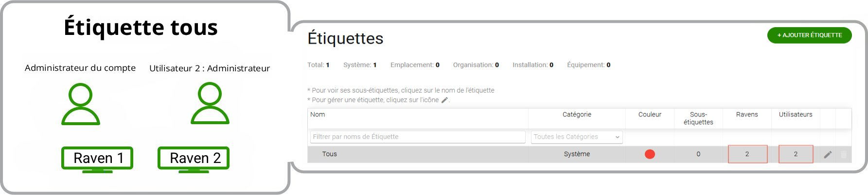Click the Sous-étiquettes column header

coord(698,118)
